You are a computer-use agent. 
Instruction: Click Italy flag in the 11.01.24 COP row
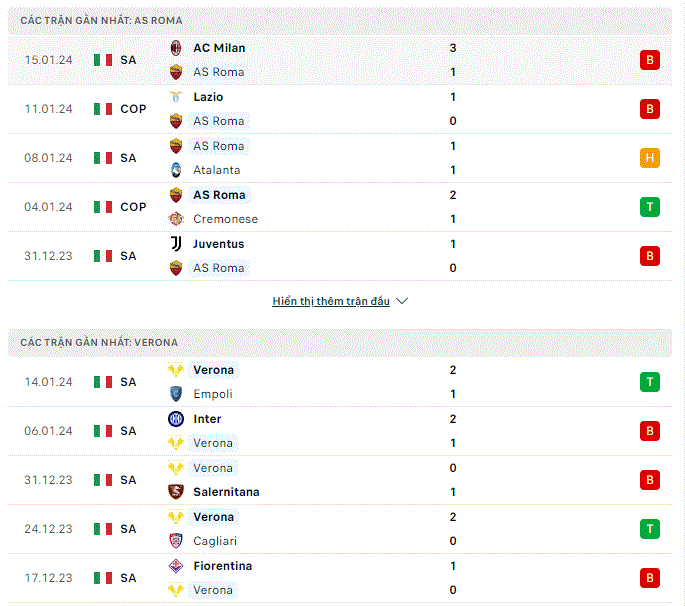pos(103,109)
